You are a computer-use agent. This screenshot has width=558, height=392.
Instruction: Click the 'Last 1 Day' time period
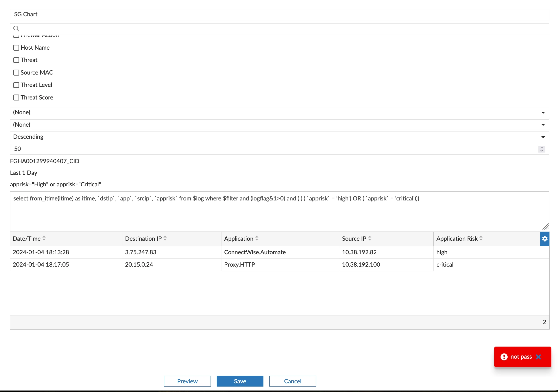click(x=24, y=173)
